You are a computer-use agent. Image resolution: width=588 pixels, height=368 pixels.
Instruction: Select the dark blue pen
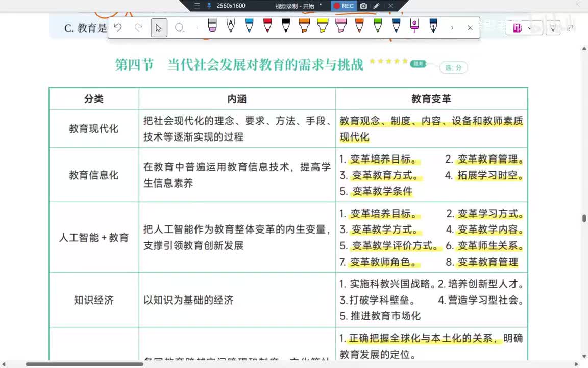pos(396,26)
